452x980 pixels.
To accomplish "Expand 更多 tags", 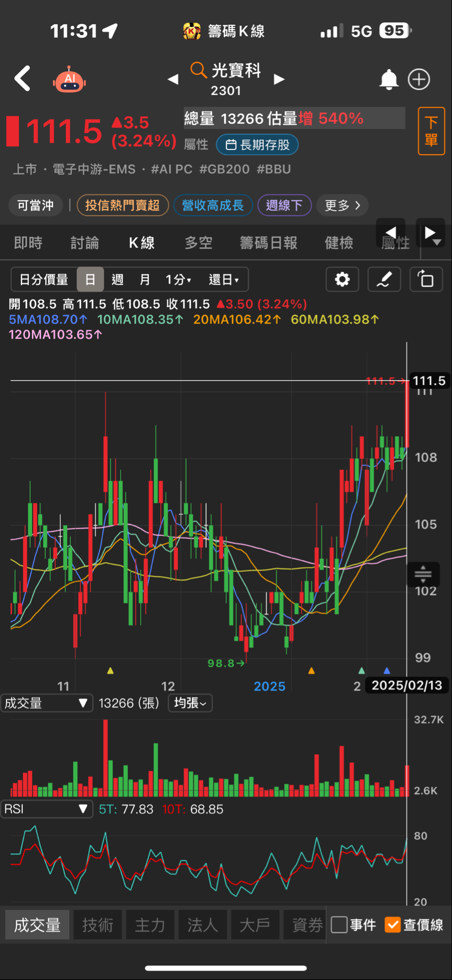I will coord(342,205).
